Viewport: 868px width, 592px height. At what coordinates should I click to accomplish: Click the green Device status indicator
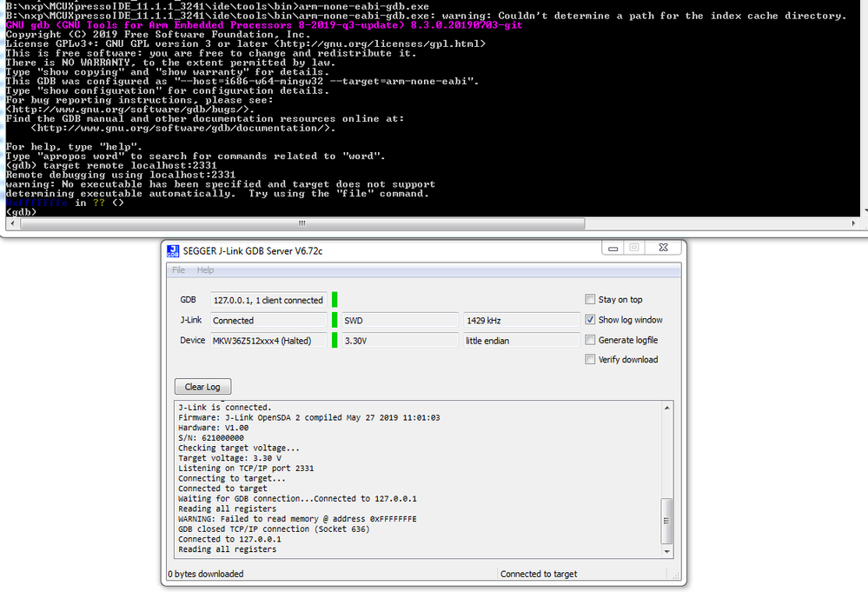point(335,341)
